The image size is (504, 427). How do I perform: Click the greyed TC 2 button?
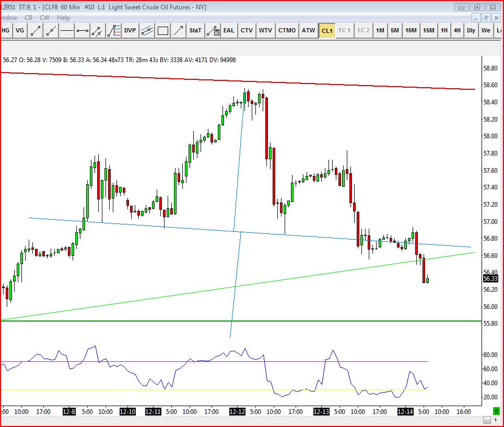pyautogui.click(x=364, y=30)
